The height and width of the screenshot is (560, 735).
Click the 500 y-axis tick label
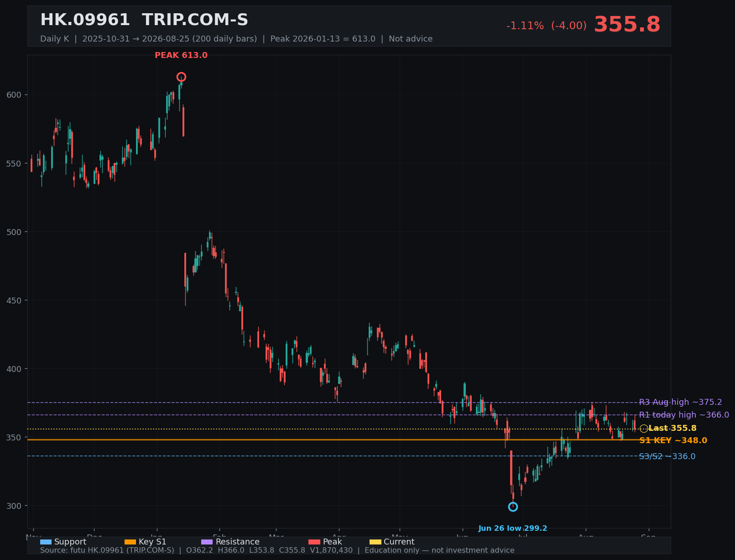(x=14, y=232)
